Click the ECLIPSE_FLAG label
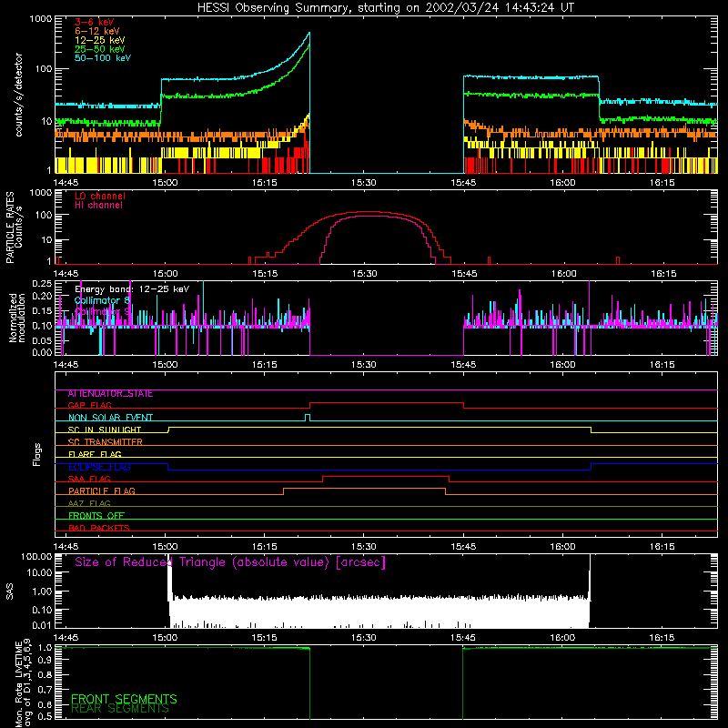728x728 pixels. pyautogui.click(x=99, y=467)
